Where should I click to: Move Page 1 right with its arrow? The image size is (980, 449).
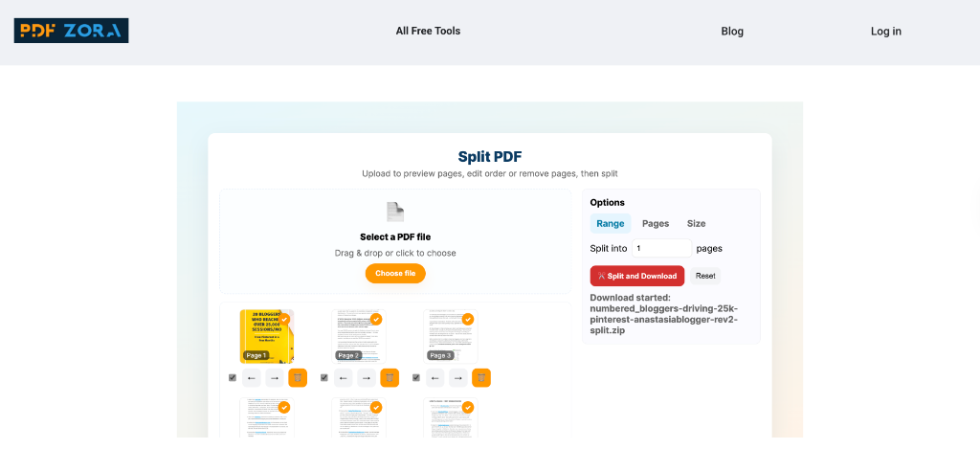coord(275,378)
